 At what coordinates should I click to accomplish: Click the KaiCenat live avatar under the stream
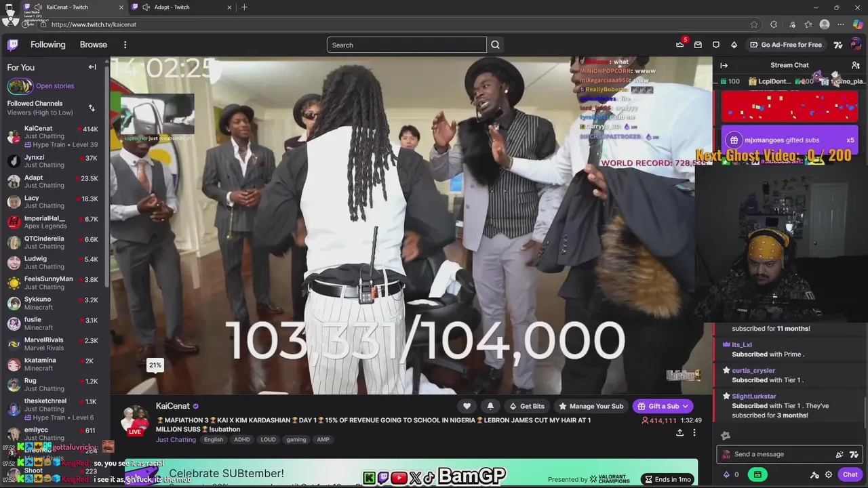135,420
